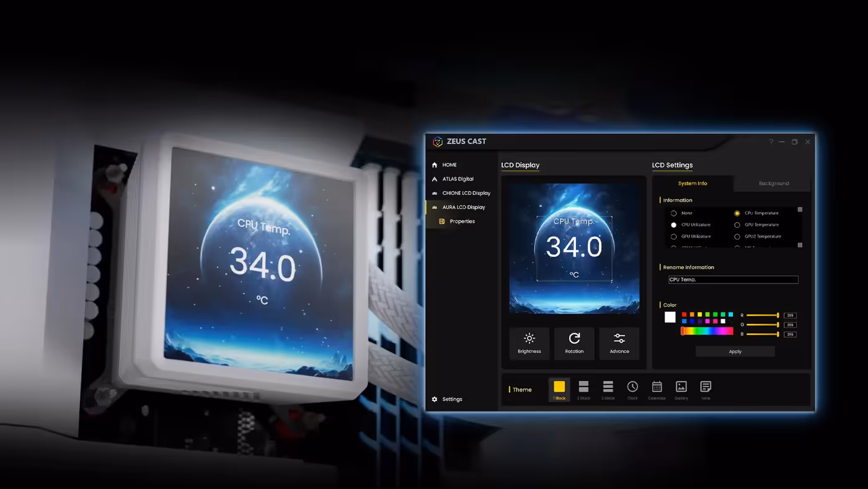Click the G value box

click(790, 325)
